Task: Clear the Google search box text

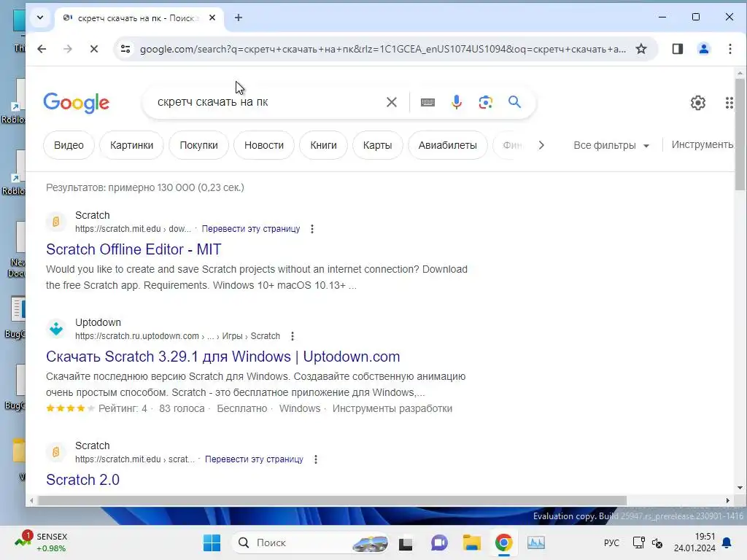Action: point(392,102)
